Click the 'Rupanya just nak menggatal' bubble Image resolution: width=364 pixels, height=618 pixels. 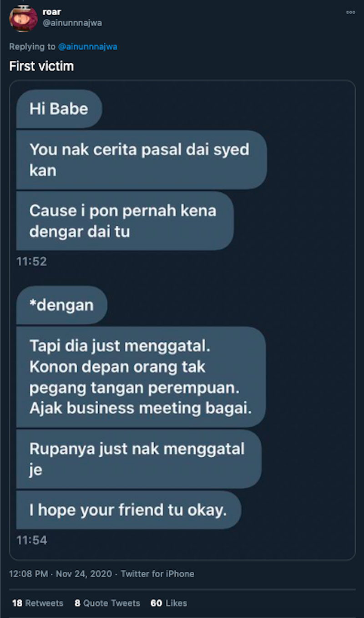(139, 459)
